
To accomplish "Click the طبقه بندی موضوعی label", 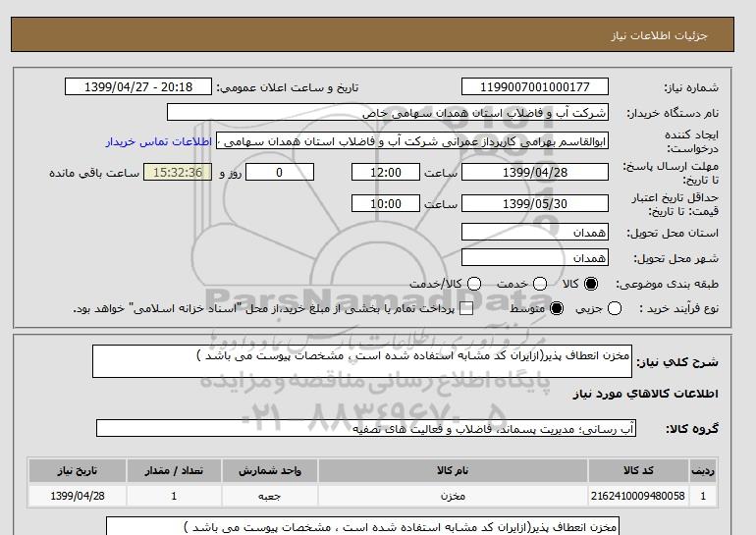I will pos(668,285).
